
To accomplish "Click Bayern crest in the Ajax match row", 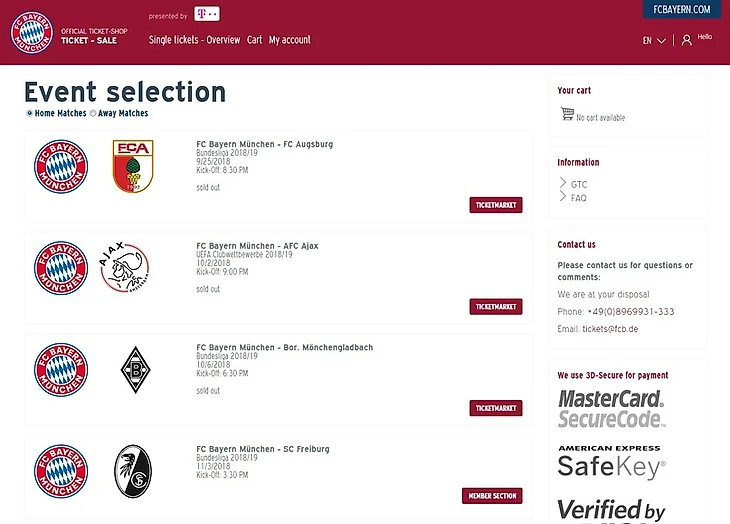I will 61,268.
